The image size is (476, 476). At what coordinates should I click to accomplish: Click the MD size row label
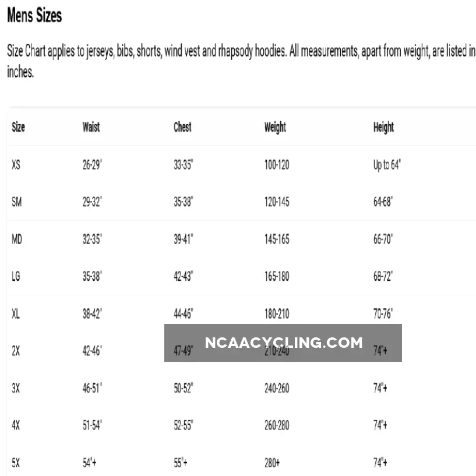click(17, 239)
